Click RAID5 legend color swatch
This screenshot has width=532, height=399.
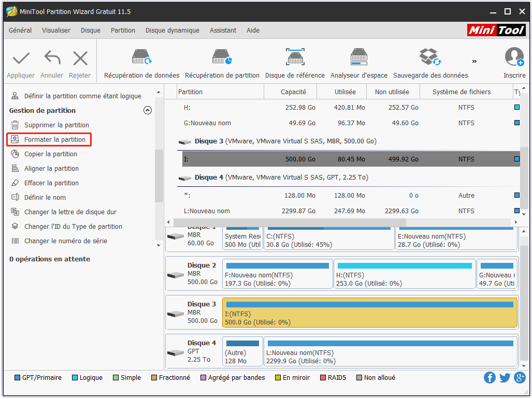pyautogui.click(x=323, y=378)
